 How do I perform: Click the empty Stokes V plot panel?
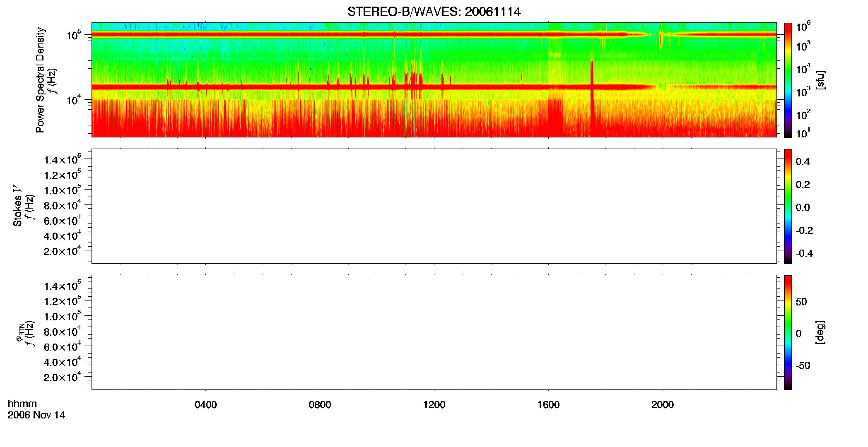click(x=434, y=206)
